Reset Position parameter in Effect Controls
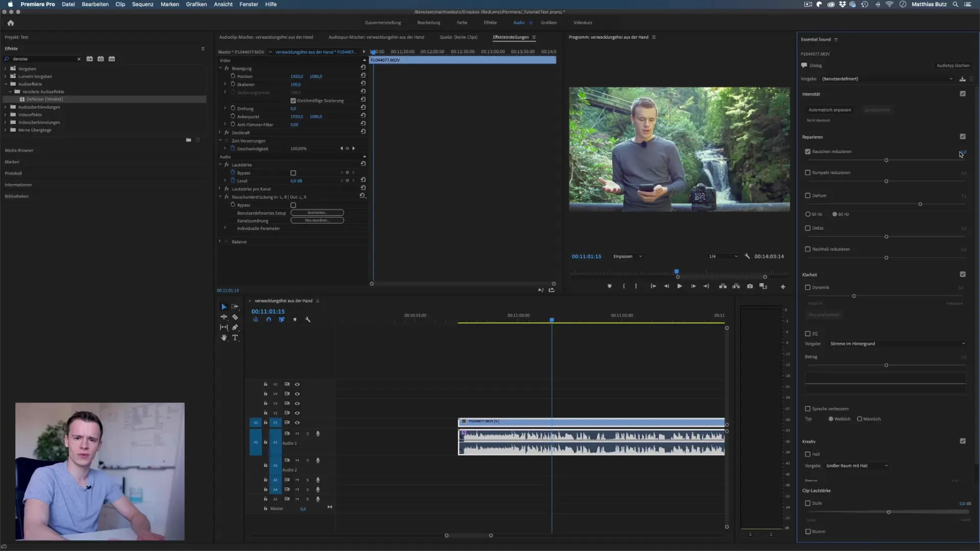Viewport: 980px width, 551px height. [x=363, y=76]
